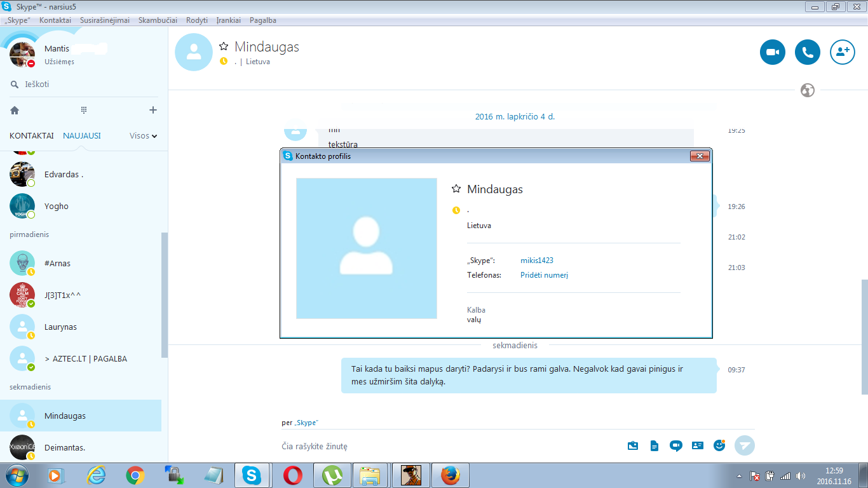Click the Tai kada tu baiksi mapus message bubble
The height and width of the screenshot is (488, 868).
click(529, 376)
